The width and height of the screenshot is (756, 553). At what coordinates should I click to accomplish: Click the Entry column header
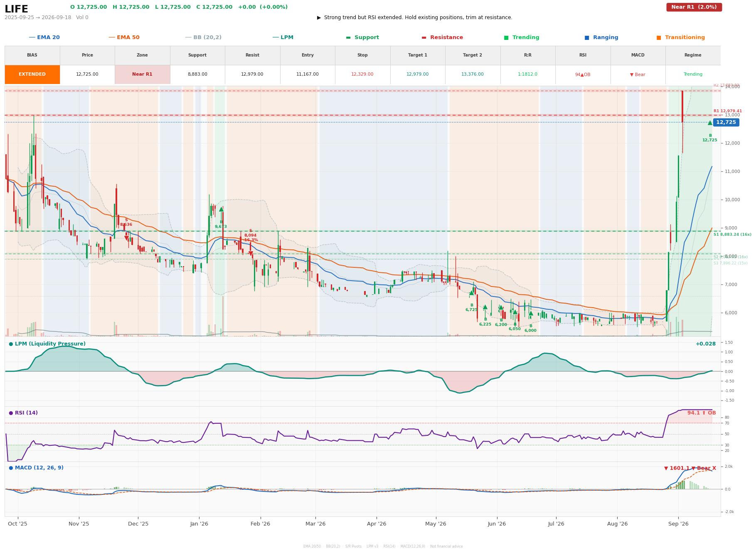click(308, 55)
